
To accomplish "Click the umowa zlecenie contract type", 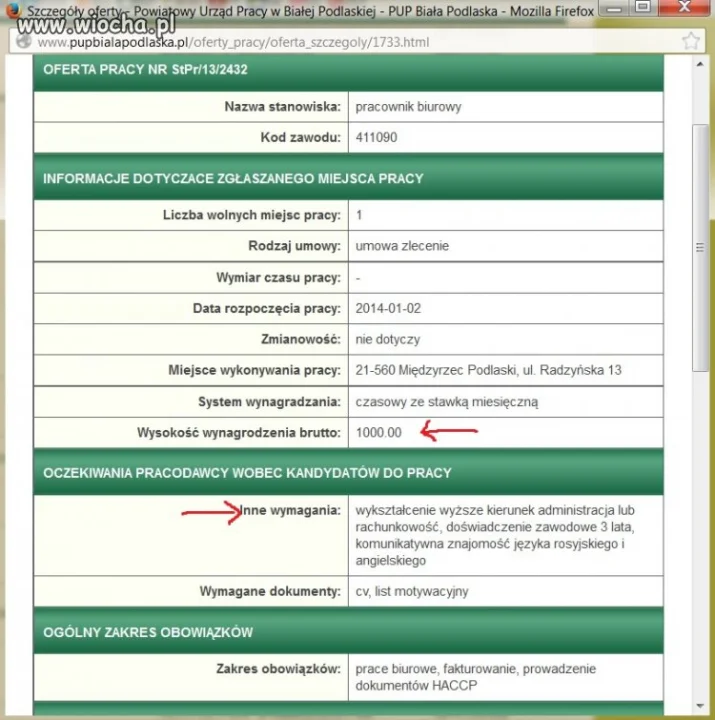I will point(402,246).
